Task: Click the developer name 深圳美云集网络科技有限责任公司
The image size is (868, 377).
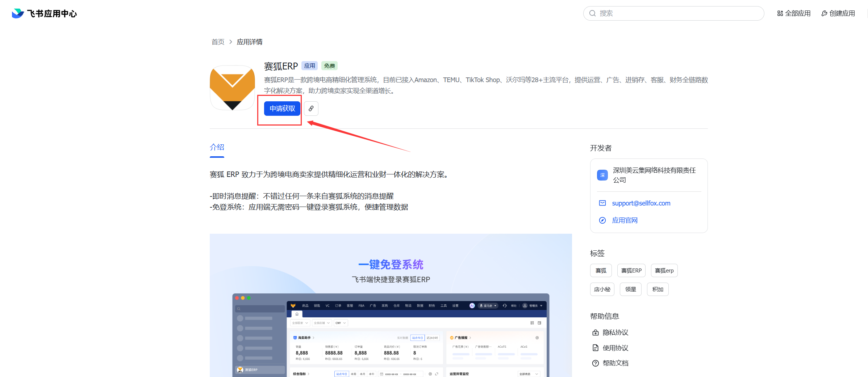Action: [654, 175]
